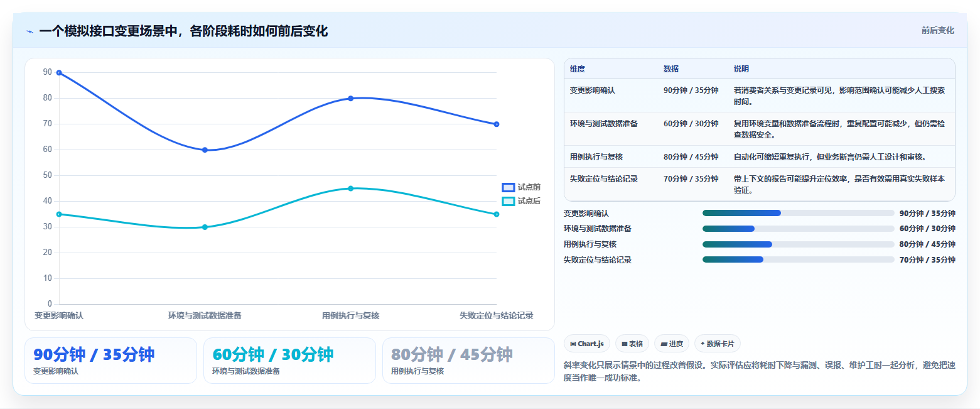Click the progress value 80分钟 / 45分钟
This screenshot has width=980, height=409.
coord(927,244)
